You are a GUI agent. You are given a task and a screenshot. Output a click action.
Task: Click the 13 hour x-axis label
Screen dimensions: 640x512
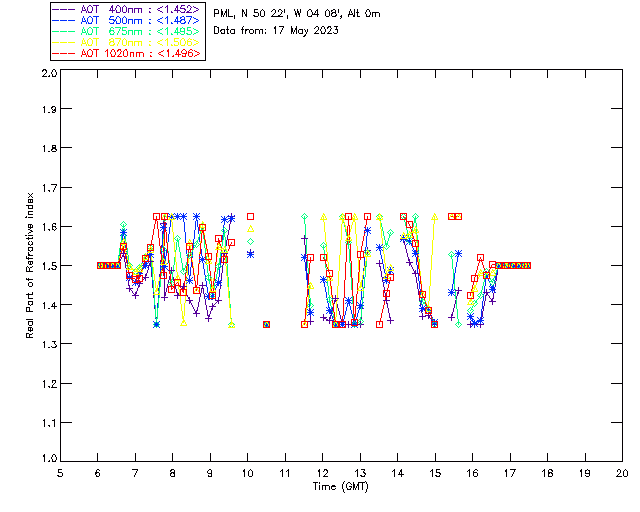click(360, 473)
